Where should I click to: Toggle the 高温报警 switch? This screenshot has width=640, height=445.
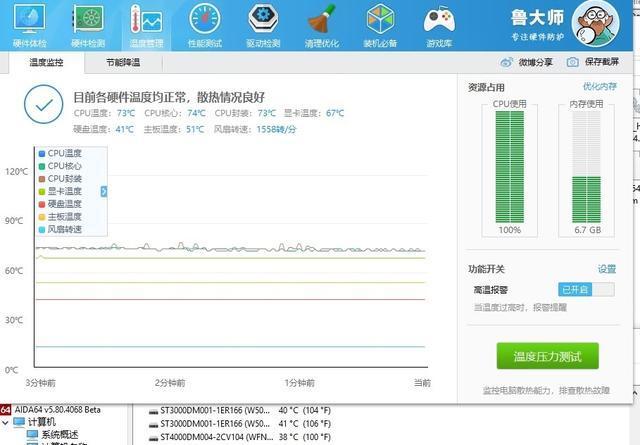tap(586, 290)
